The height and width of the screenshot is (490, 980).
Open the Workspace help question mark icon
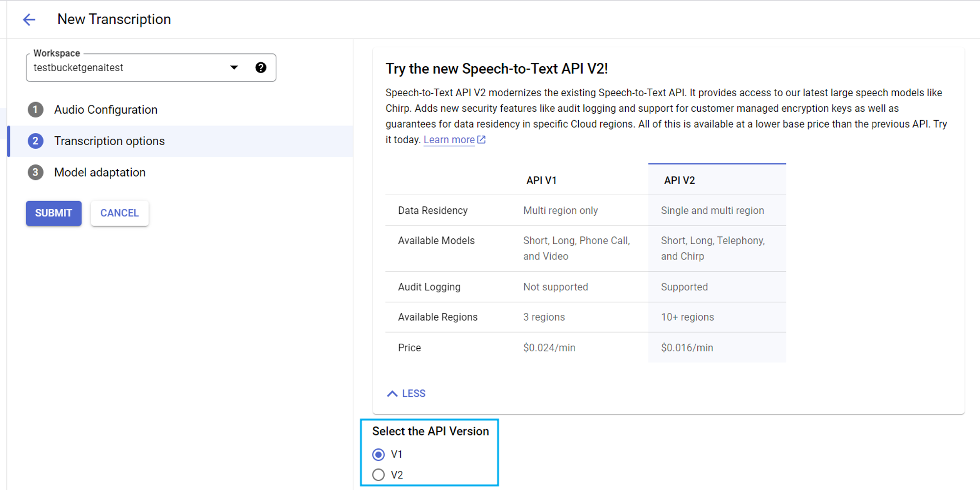261,68
